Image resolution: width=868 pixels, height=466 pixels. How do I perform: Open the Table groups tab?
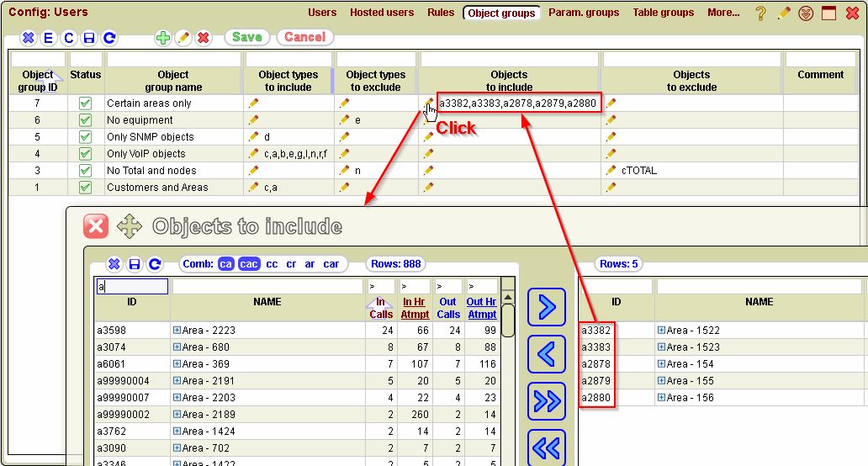pos(663,12)
